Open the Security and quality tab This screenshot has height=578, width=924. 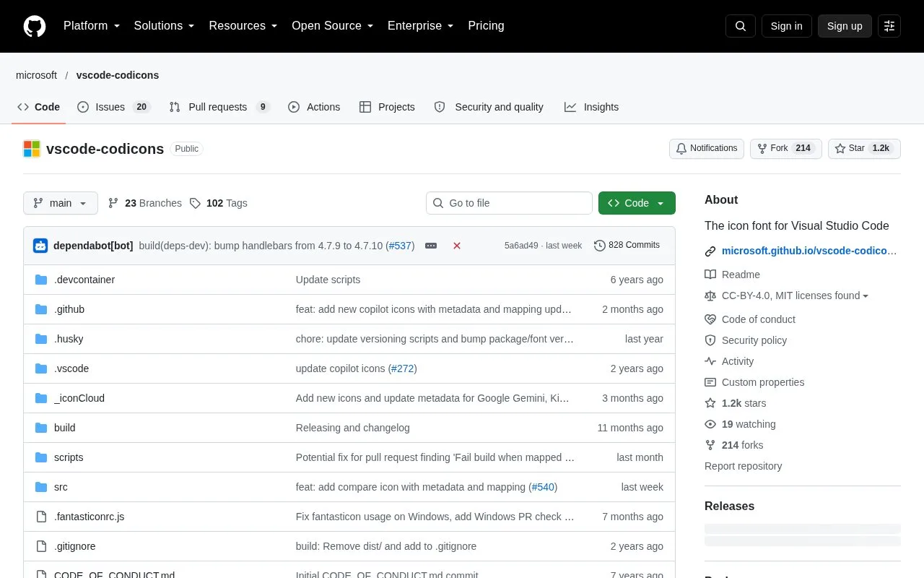pos(489,107)
